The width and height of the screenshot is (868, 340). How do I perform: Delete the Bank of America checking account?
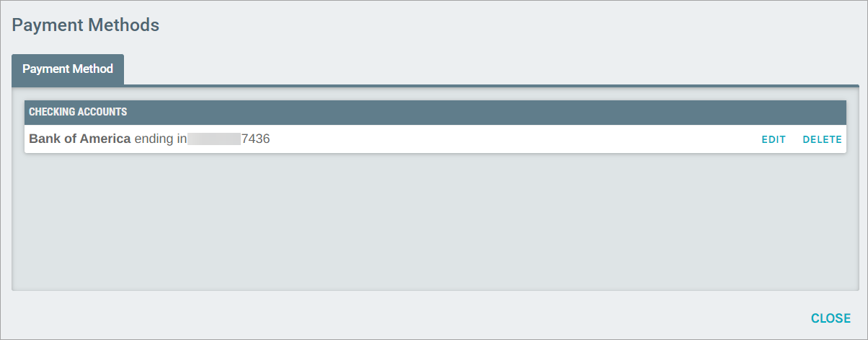pos(823,139)
